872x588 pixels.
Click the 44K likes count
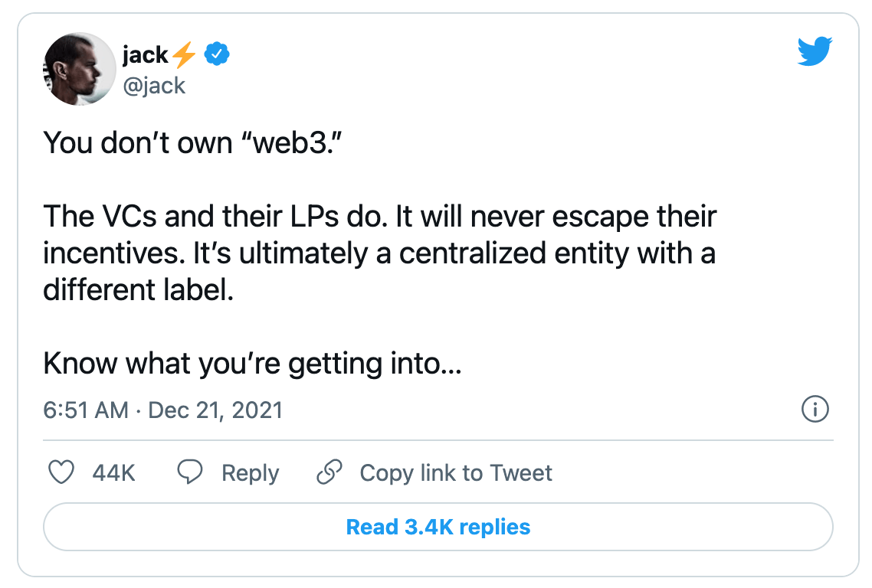(x=113, y=473)
